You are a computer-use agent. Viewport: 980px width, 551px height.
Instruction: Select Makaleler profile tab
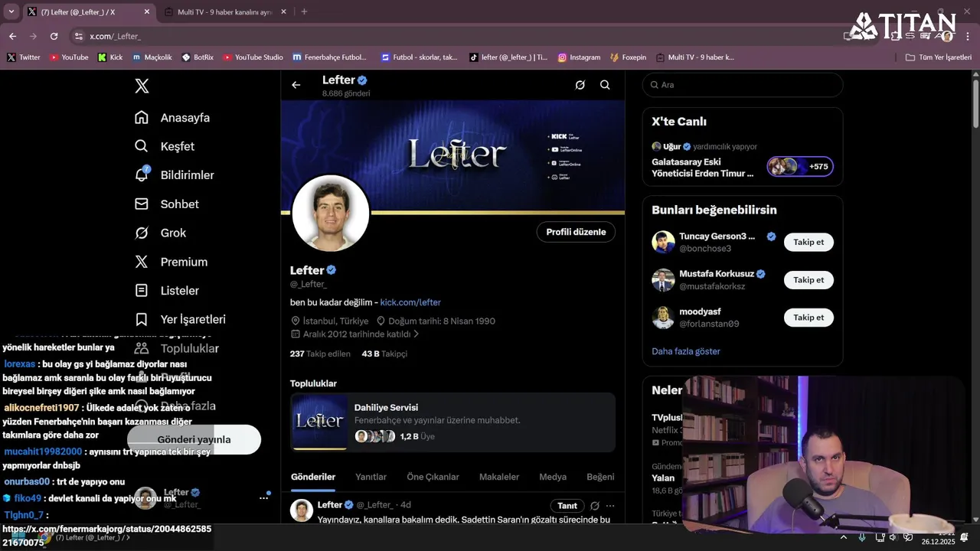tap(499, 477)
